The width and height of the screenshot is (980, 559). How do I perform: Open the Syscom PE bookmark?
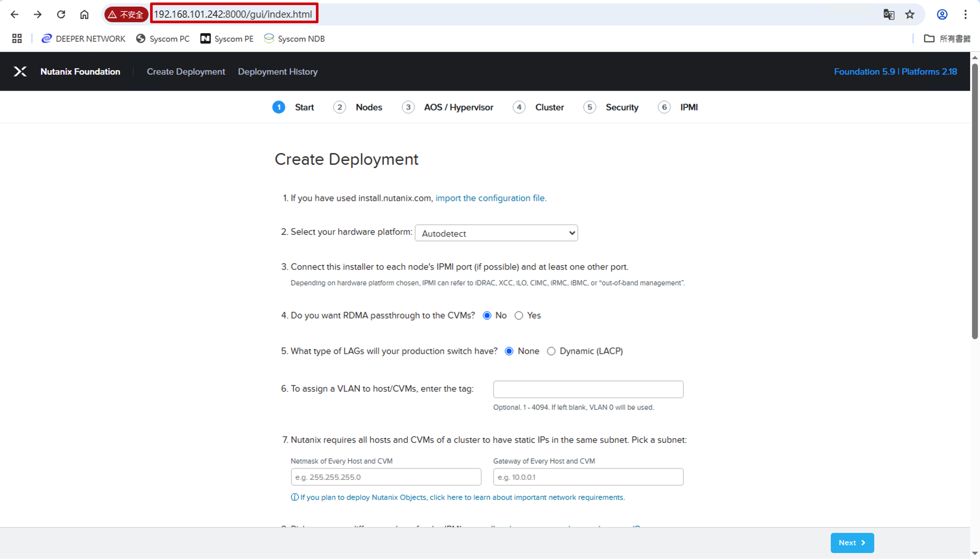click(x=227, y=38)
